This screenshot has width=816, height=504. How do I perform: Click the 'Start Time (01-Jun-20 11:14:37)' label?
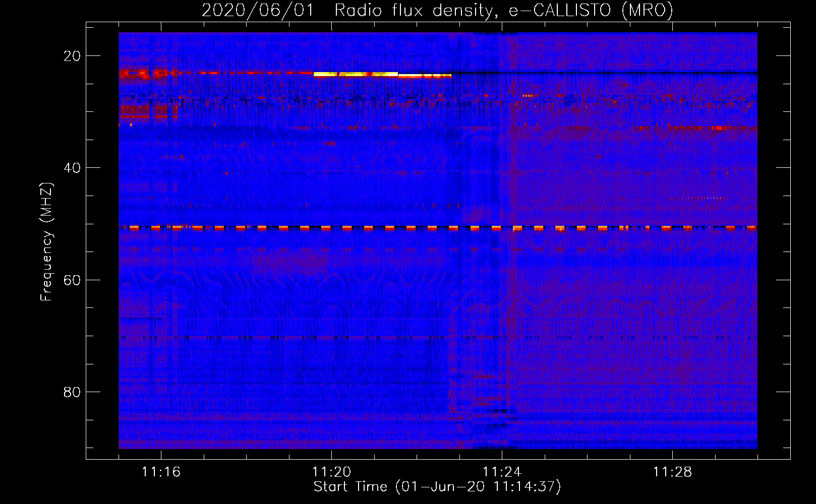tap(437, 487)
